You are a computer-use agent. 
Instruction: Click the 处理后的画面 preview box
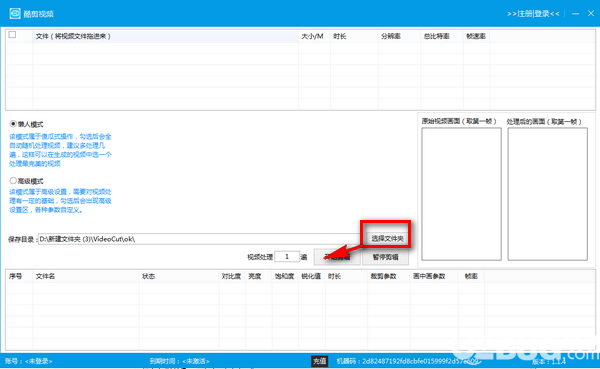(547, 194)
